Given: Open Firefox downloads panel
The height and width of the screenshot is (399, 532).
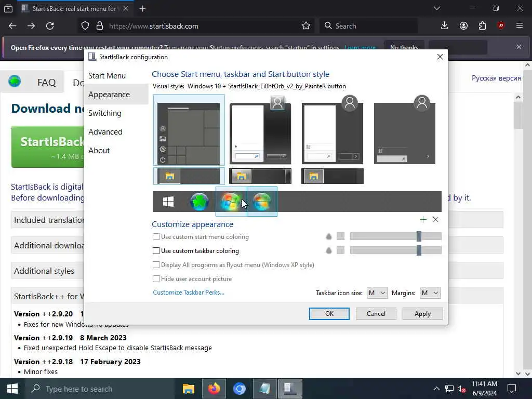Looking at the screenshot, I should 445,26.
